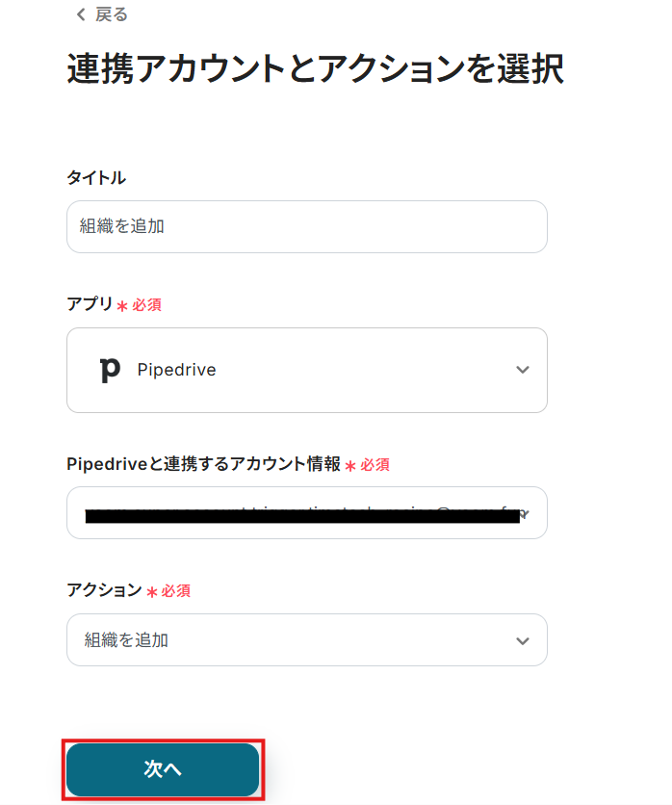Image resolution: width=672 pixels, height=805 pixels.
Task: Click the 必須 marker beside アクション
Action: (x=175, y=591)
